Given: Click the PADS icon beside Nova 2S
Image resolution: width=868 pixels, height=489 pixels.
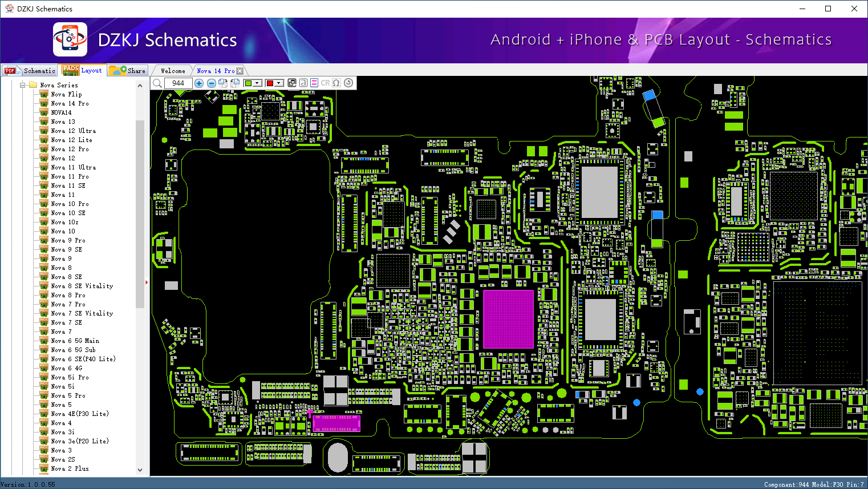Looking at the screenshot, I should [x=44, y=459].
